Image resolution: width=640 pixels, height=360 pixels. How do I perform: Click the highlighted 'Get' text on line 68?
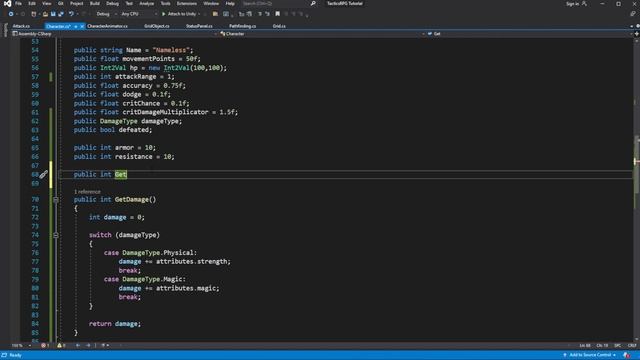click(121, 175)
